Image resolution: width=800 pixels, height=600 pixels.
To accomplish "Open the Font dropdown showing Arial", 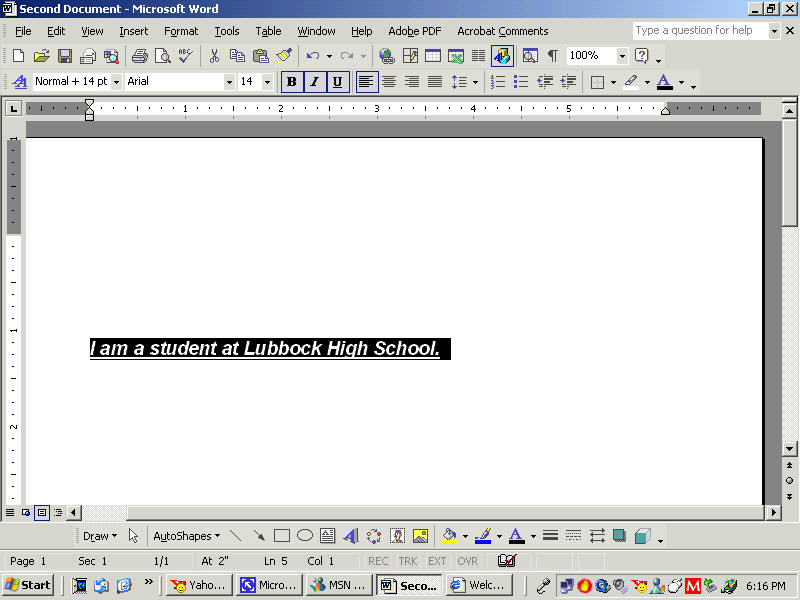I will [x=229, y=82].
